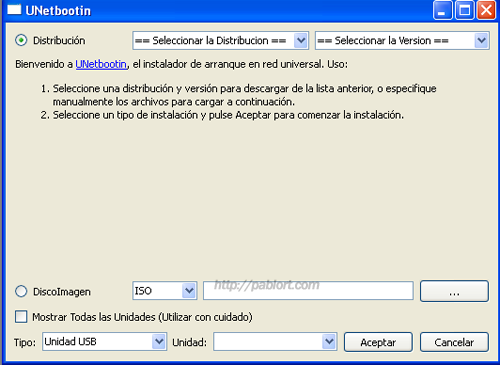The width and height of the screenshot is (500, 365).
Task: Click the text 'Bienvenido a'
Action: tap(44, 64)
